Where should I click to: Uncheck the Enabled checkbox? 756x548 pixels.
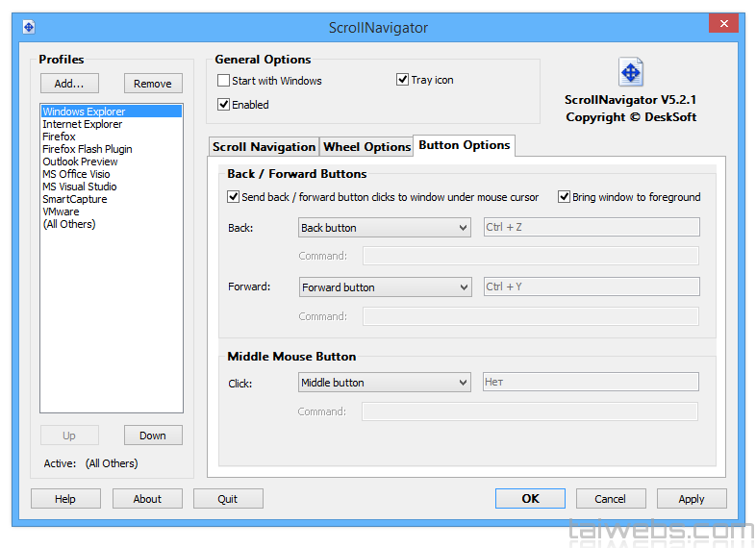pos(224,105)
